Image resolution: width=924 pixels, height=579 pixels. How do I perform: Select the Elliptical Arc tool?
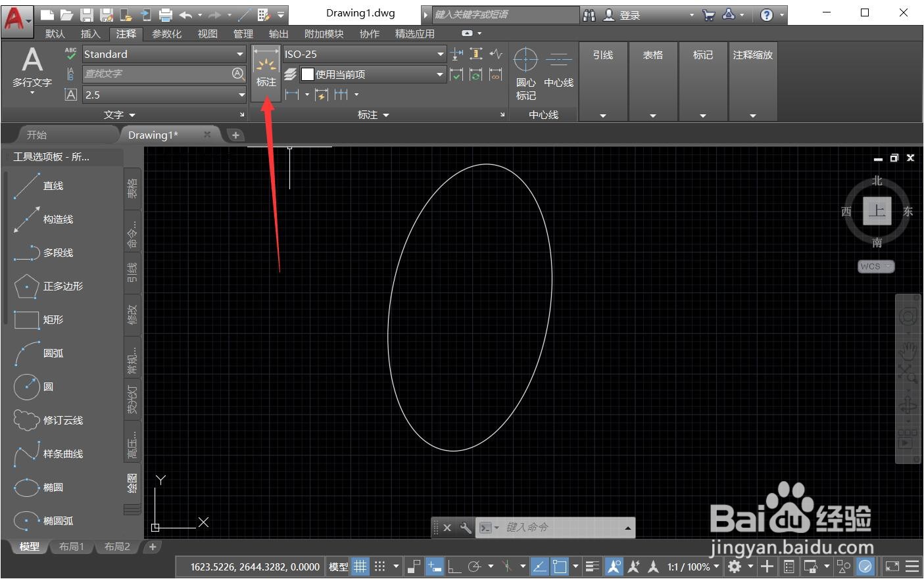[x=44, y=521]
